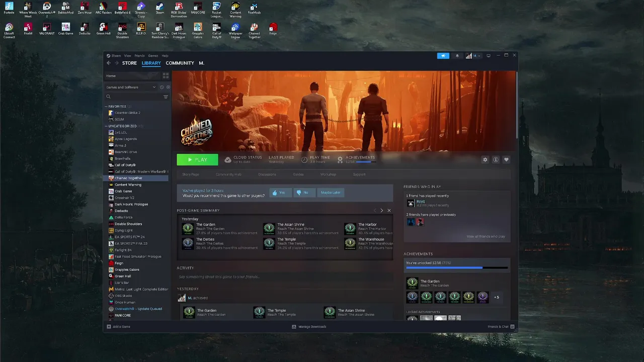Open the game's Store Page link
This screenshot has width=644, height=362.
click(191, 174)
